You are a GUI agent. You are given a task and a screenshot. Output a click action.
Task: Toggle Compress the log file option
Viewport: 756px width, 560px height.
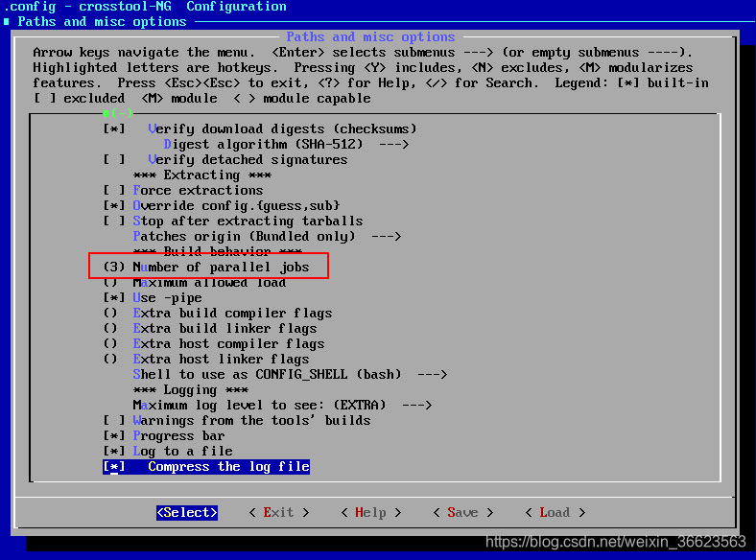pos(206,467)
